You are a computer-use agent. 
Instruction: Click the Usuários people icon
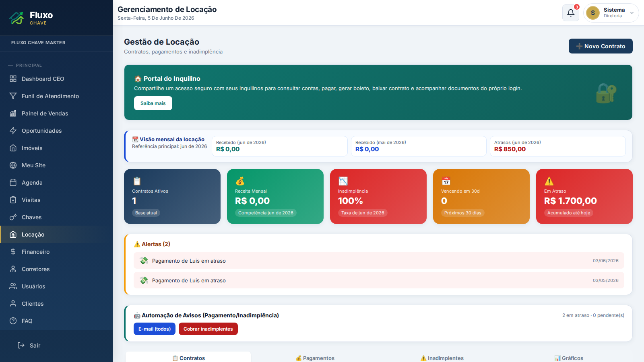point(13,286)
